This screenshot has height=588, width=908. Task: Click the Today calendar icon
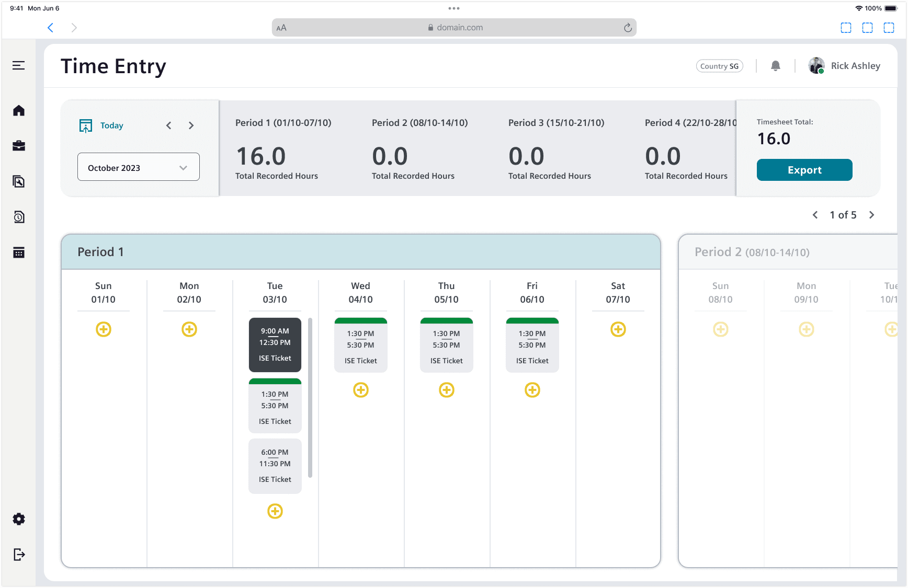pyautogui.click(x=86, y=126)
